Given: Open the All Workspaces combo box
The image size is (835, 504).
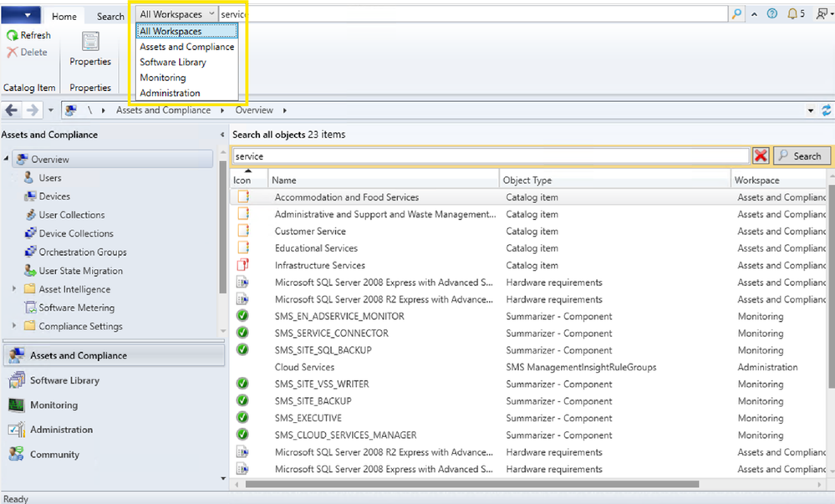Looking at the screenshot, I should click(177, 14).
